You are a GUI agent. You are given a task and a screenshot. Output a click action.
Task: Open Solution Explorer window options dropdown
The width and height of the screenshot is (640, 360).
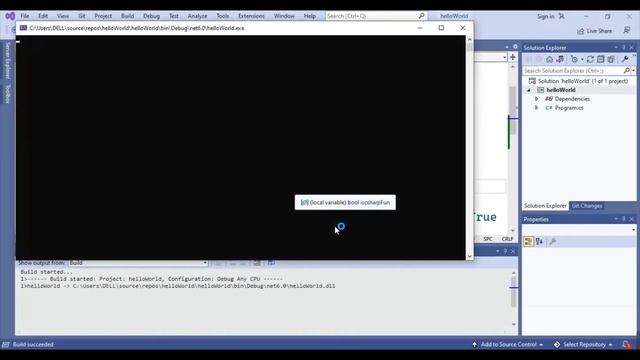click(616, 47)
